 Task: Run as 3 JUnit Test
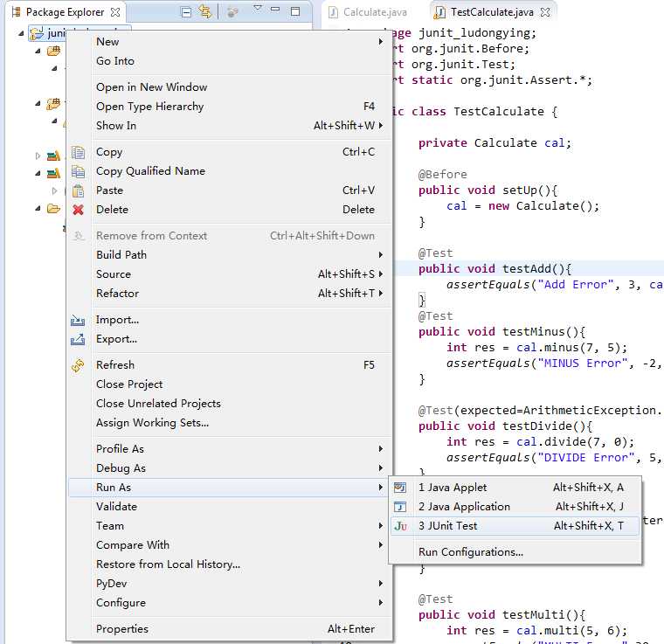click(515, 526)
